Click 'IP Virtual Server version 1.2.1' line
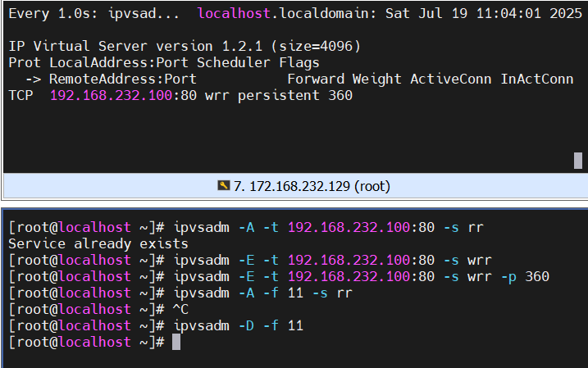This screenshot has width=588, height=368. tap(185, 46)
